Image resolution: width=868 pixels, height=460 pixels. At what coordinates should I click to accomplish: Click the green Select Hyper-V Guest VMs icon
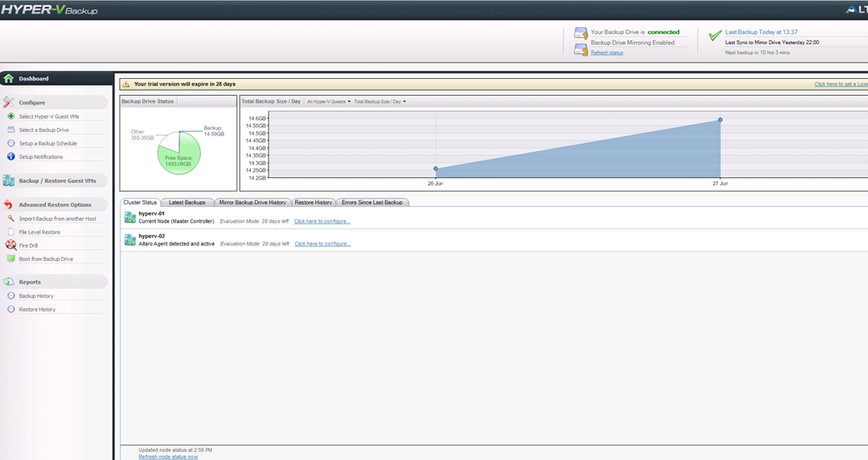click(11, 116)
